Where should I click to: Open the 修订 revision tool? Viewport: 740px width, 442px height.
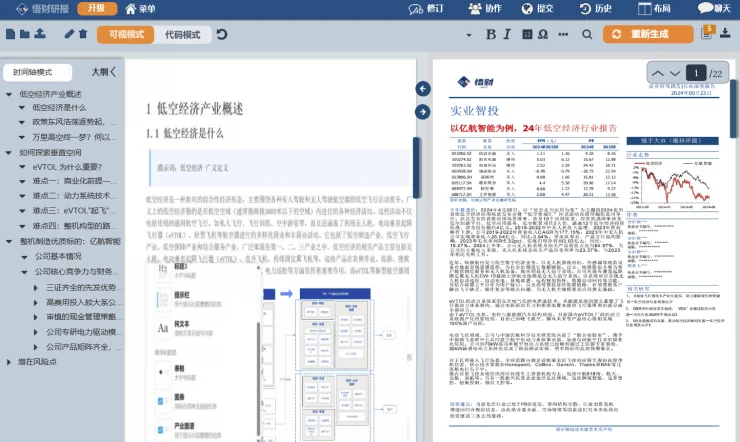[x=426, y=8]
